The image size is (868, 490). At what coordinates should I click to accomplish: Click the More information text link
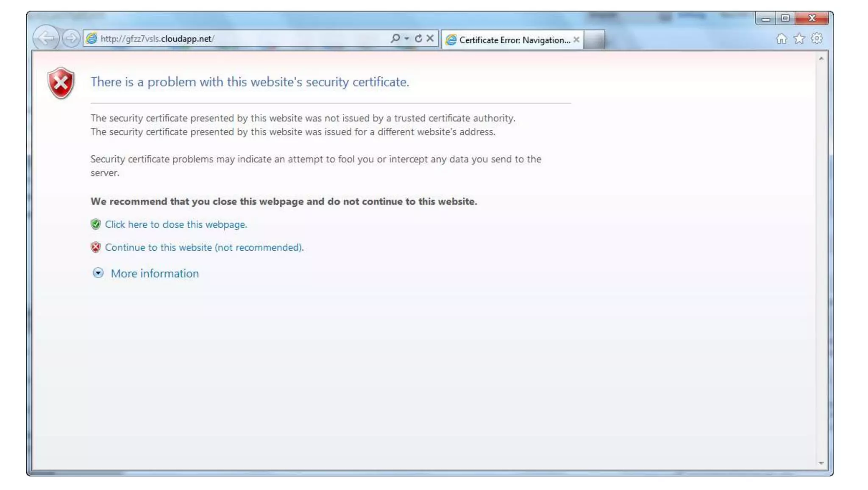pyautogui.click(x=155, y=274)
